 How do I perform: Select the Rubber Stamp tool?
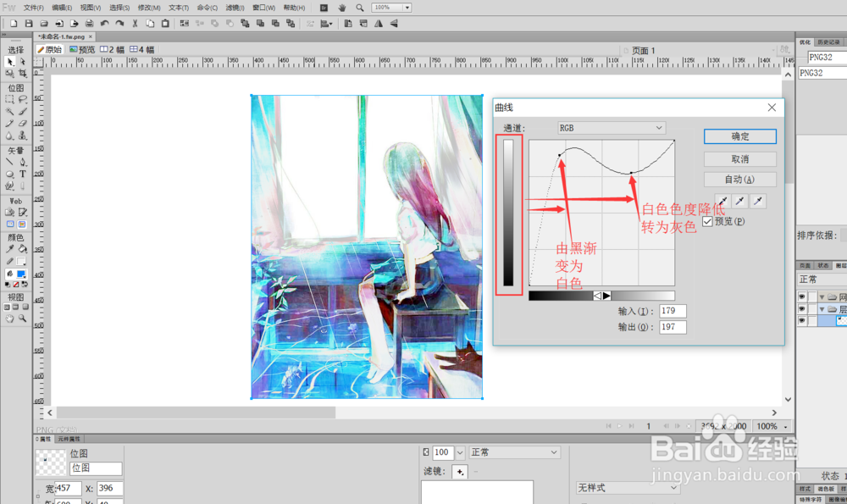(23, 136)
